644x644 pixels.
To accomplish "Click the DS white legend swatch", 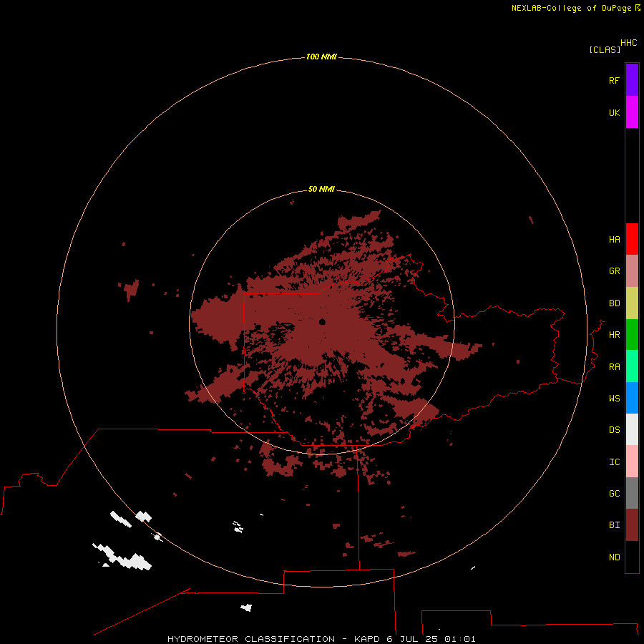I will (632, 429).
